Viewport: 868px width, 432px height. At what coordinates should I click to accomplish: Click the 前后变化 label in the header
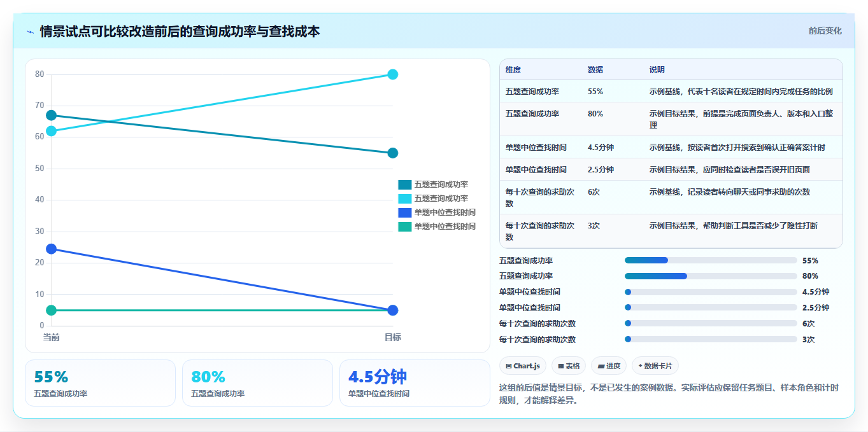pyautogui.click(x=825, y=31)
